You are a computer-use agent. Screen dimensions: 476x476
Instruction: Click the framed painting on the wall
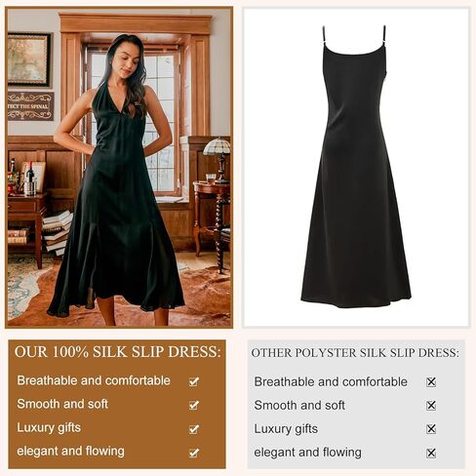pos(29,59)
